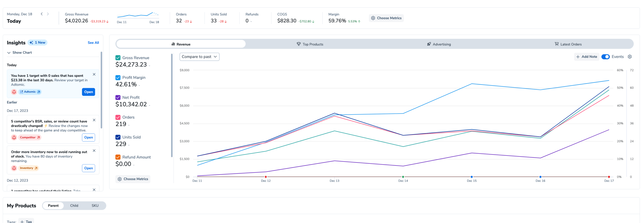Image resolution: width=644 pixels, height=223 pixels.
Task: Open the Adtomic tag link
Action: pyautogui.click(x=30, y=92)
